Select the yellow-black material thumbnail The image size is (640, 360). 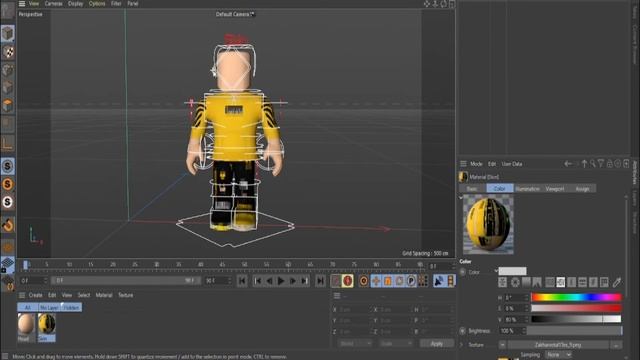click(47, 324)
